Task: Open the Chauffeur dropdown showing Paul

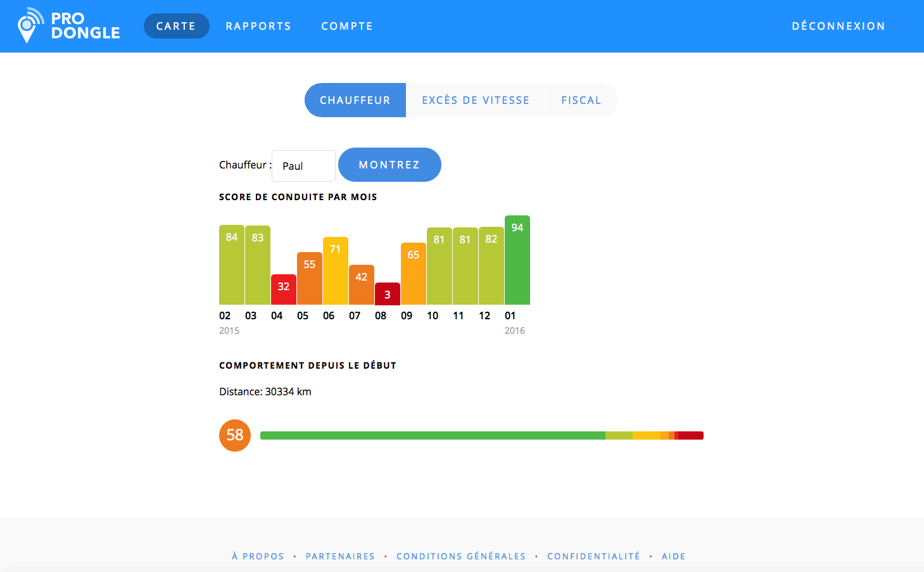Action: pyautogui.click(x=303, y=166)
